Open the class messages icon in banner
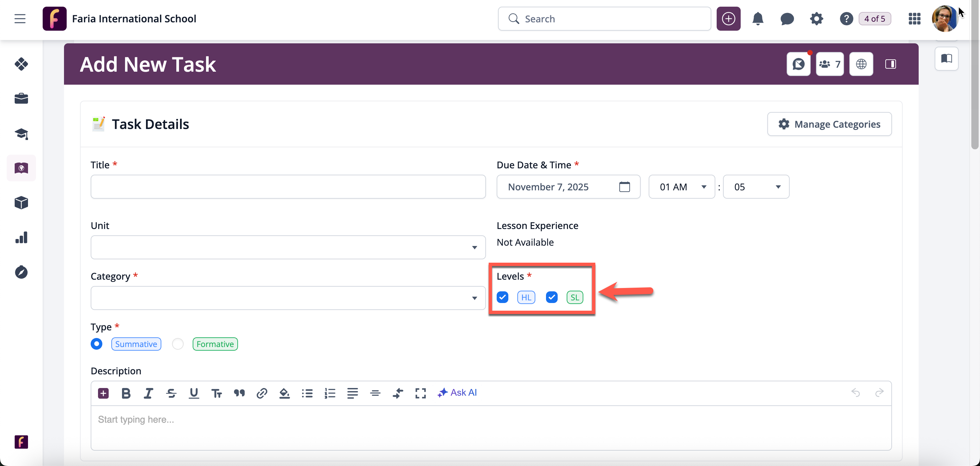The image size is (980, 466). click(x=798, y=64)
